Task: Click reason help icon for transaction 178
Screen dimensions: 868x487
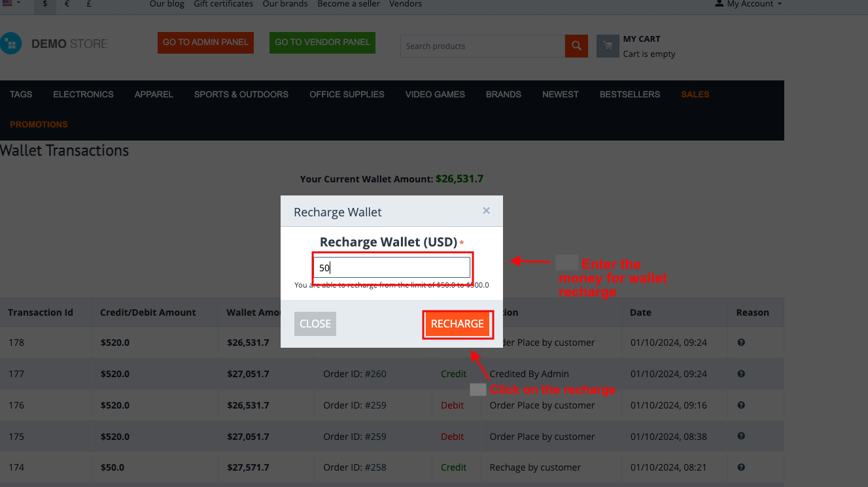Action: (x=741, y=342)
